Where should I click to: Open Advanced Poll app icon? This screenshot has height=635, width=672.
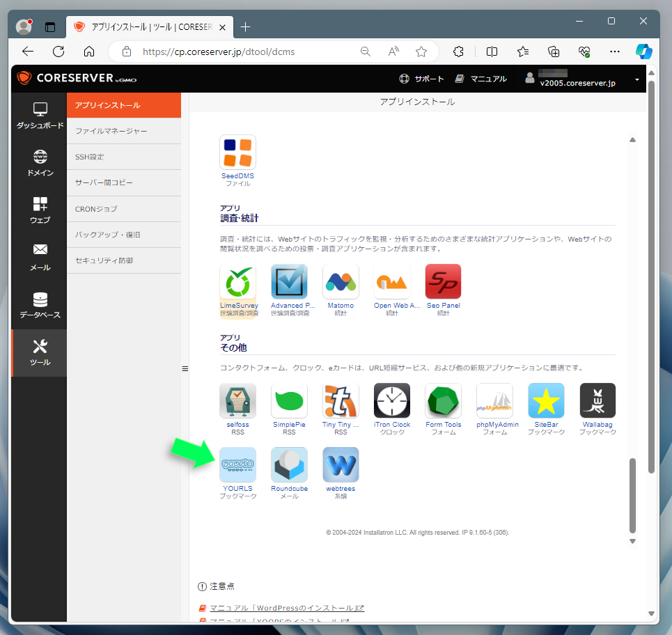click(289, 282)
